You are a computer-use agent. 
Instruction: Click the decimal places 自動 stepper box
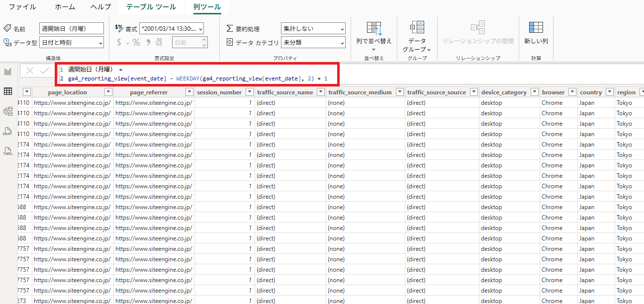pyautogui.click(x=190, y=43)
